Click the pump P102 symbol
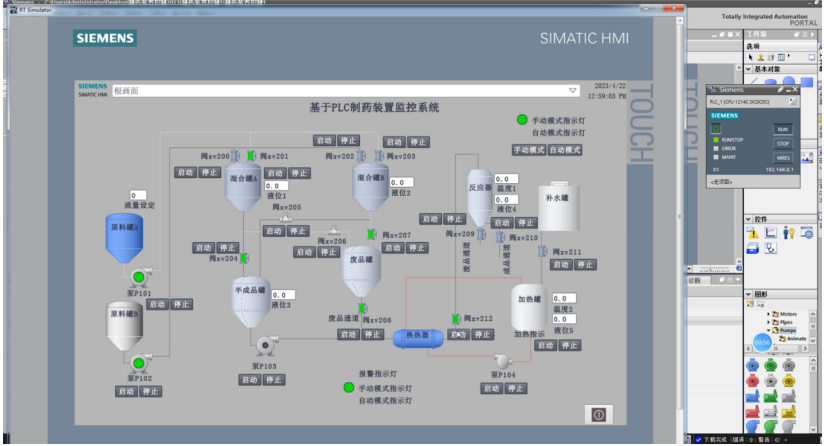 tap(140, 362)
